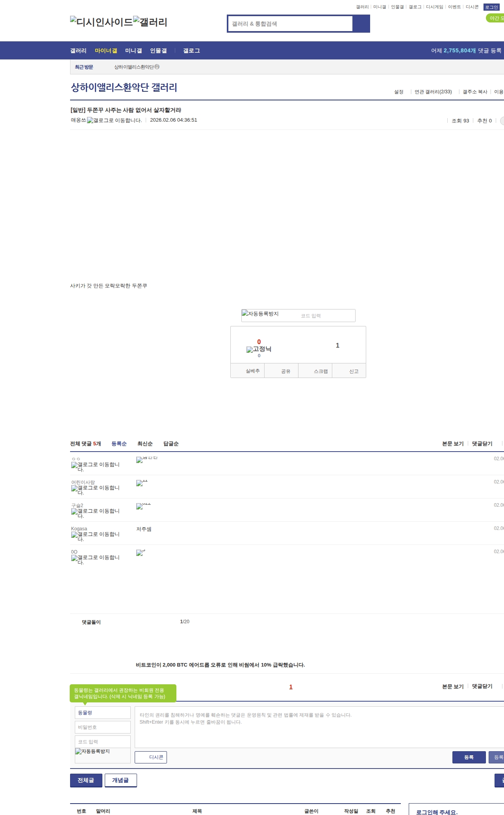Screen dimensions: 504x815
Task: Click the 고정닉 icon in the recommend box
Action: pyautogui.click(x=259, y=349)
